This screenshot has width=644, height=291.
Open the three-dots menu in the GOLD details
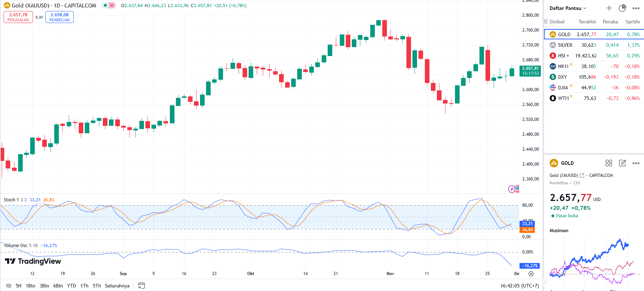point(636,163)
